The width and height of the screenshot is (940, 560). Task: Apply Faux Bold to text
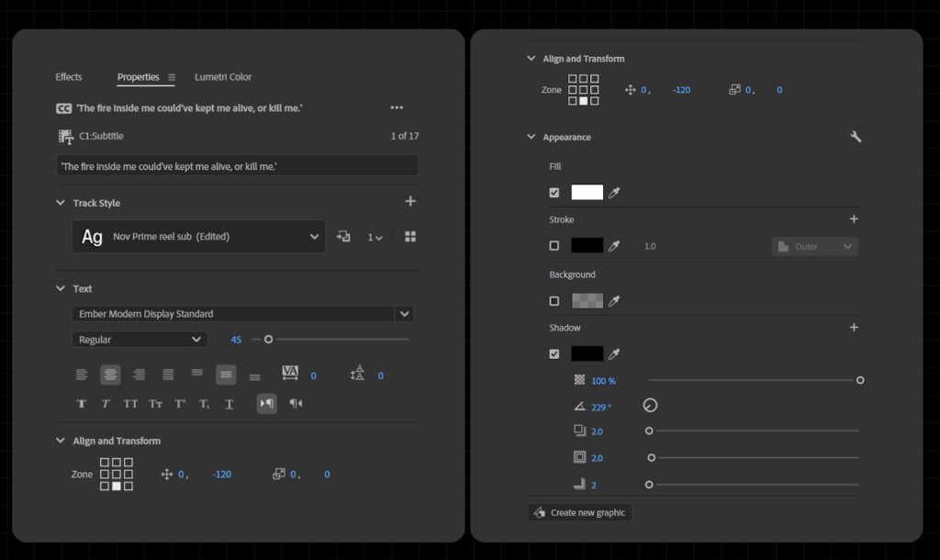pyautogui.click(x=82, y=404)
